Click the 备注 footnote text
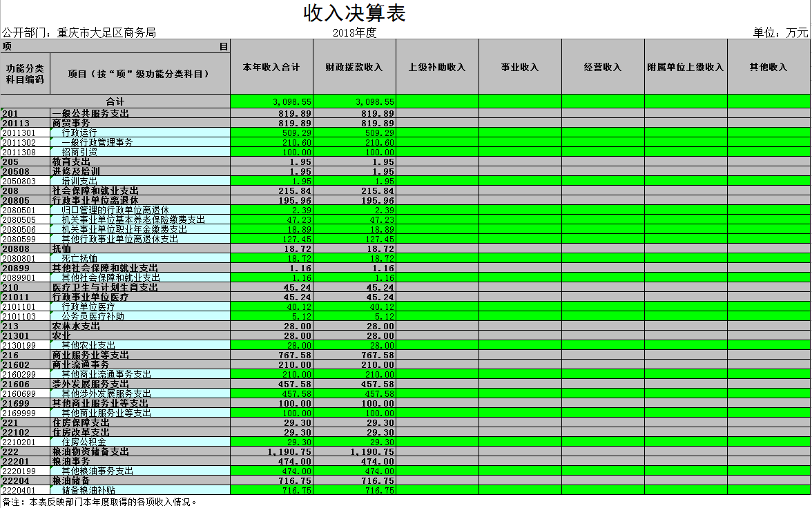The height and width of the screenshot is (508, 812). tap(99, 502)
